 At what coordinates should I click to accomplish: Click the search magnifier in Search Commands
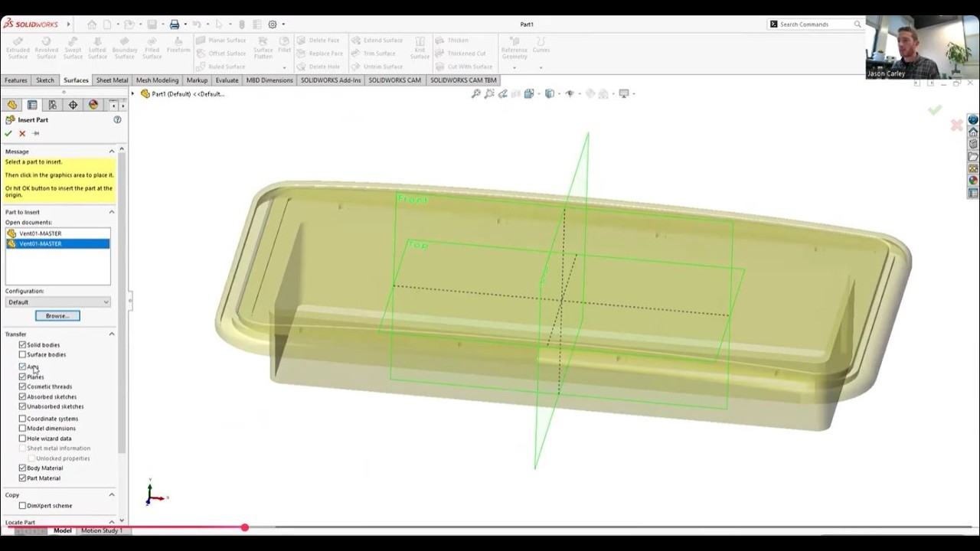pyautogui.click(x=857, y=24)
